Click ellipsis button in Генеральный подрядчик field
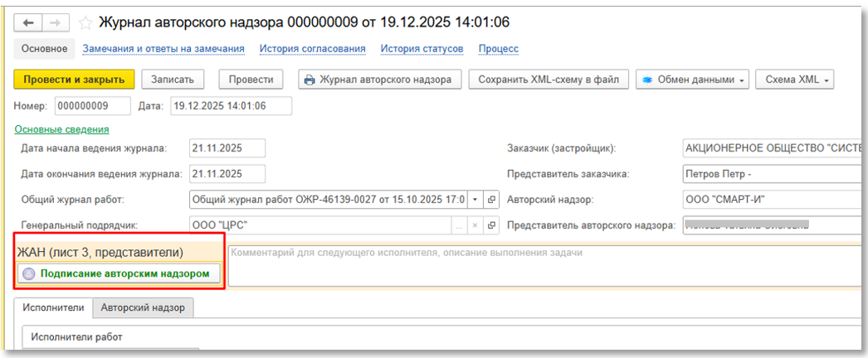This screenshot has width=868, height=358. tap(458, 225)
